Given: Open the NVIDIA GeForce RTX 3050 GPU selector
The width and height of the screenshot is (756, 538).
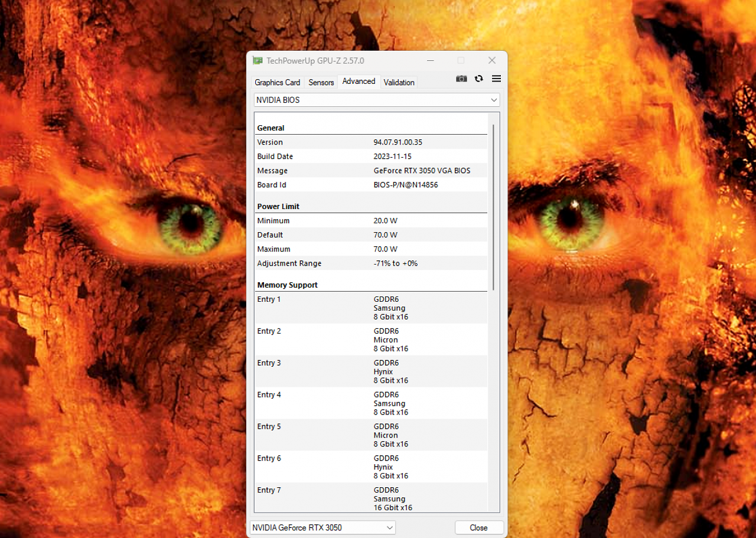Looking at the screenshot, I should click(x=322, y=527).
